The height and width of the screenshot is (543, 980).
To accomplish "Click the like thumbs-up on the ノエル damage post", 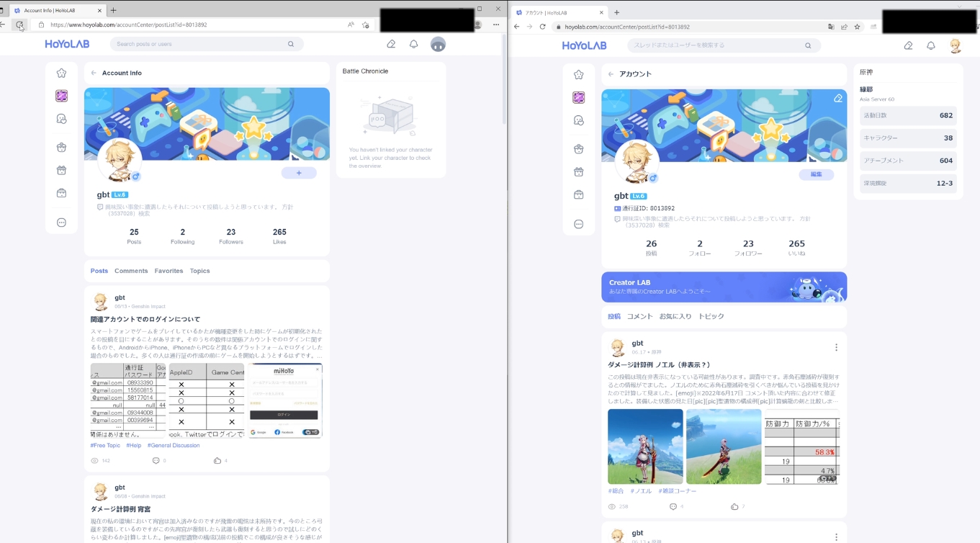I will click(734, 506).
